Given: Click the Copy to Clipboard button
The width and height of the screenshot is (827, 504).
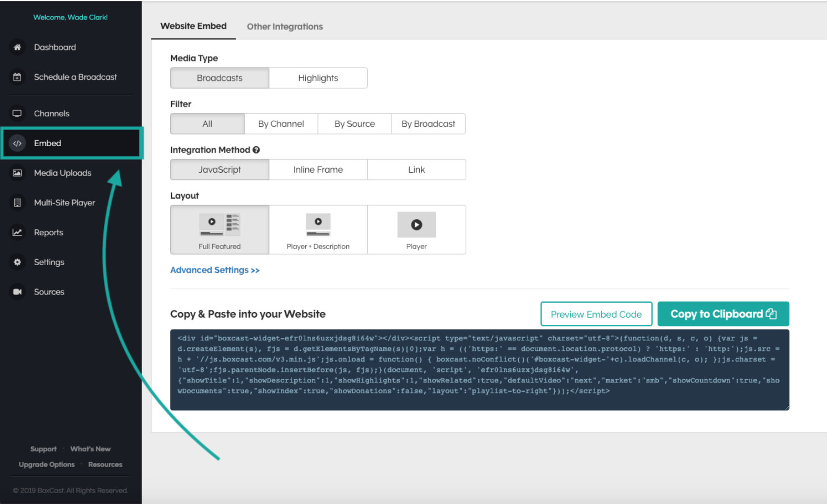Looking at the screenshot, I should click(723, 314).
